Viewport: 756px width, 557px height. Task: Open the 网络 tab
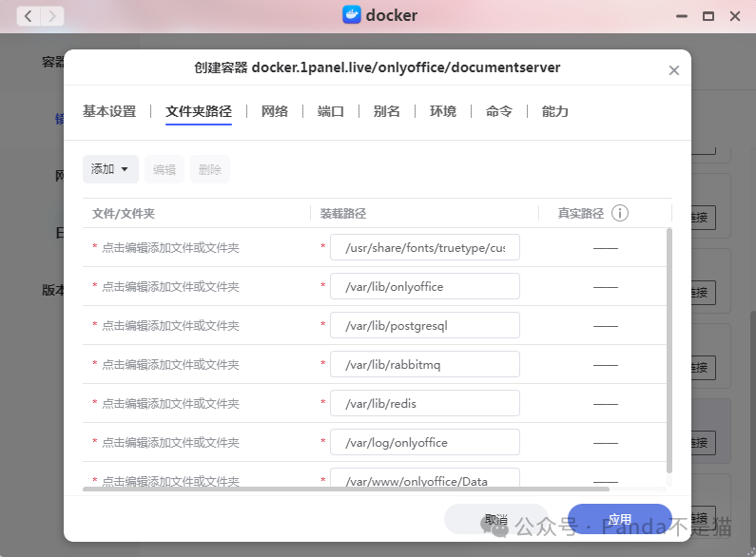pos(275,111)
